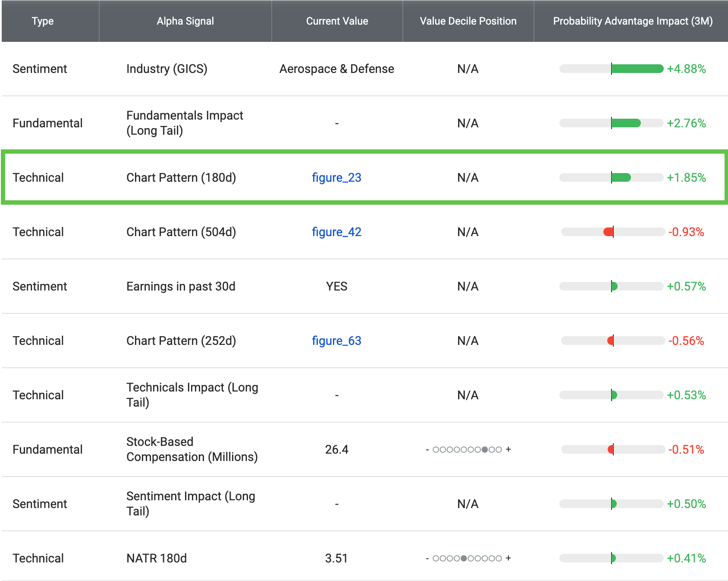
Task: Open the figure_42 chart pattern link
Action: (x=337, y=232)
